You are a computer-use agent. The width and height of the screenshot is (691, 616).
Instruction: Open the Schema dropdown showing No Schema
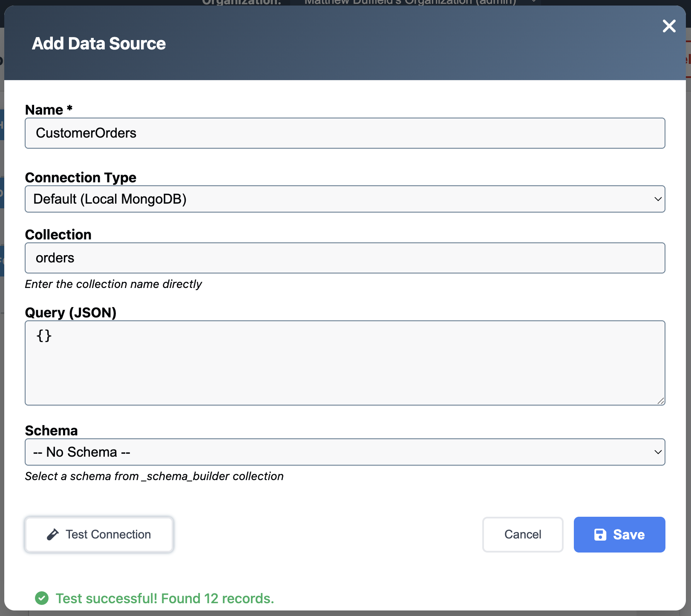(345, 452)
